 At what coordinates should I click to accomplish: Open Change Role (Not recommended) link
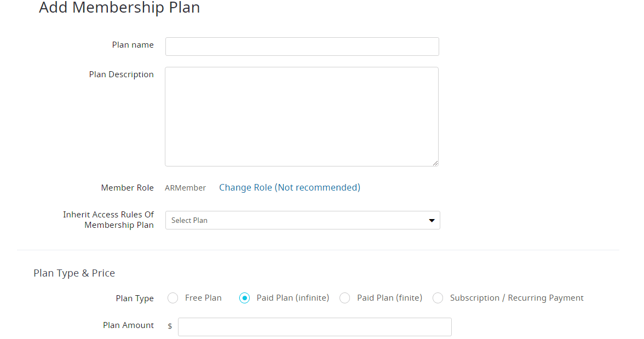290,187
